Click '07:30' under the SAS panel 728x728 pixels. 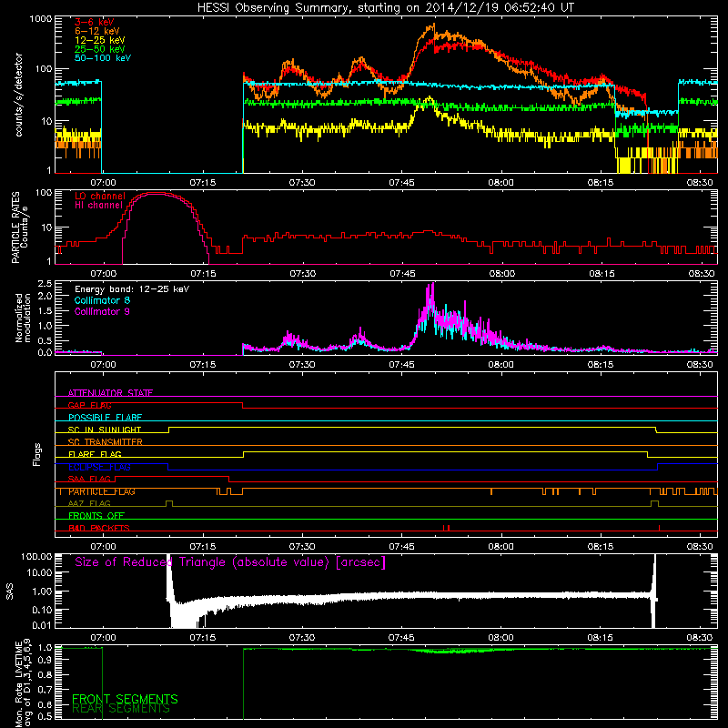tap(302, 638)
